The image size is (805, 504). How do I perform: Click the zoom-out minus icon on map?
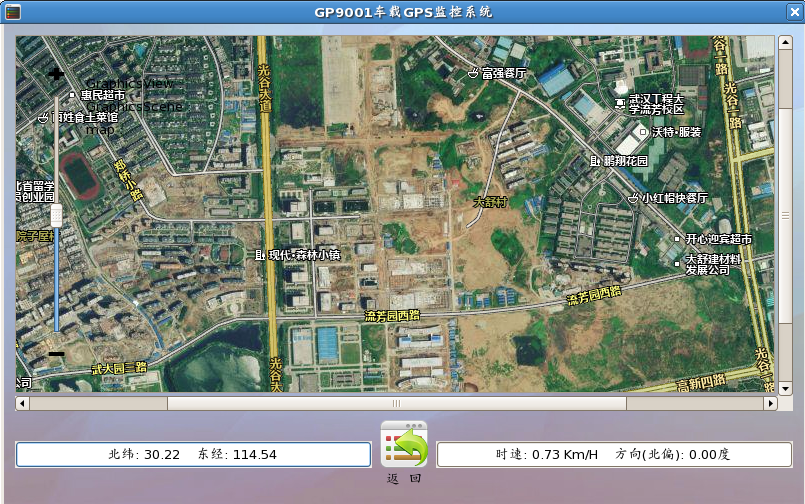56,354
